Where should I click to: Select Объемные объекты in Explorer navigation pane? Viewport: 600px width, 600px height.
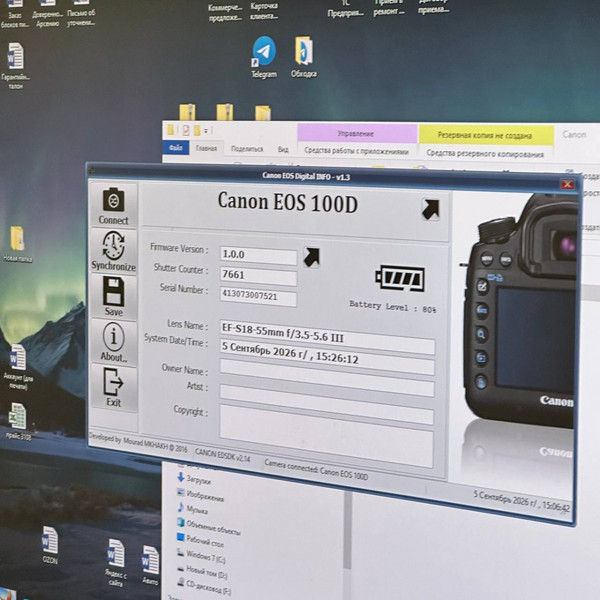pyautogui.click(x=209, y=527)
